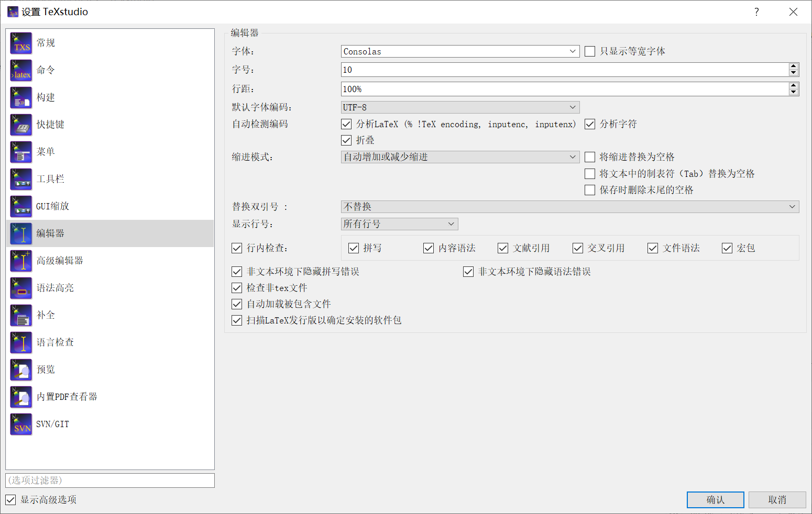Open the 常规 (General) settings icon
812x514 pixels.
21,43
